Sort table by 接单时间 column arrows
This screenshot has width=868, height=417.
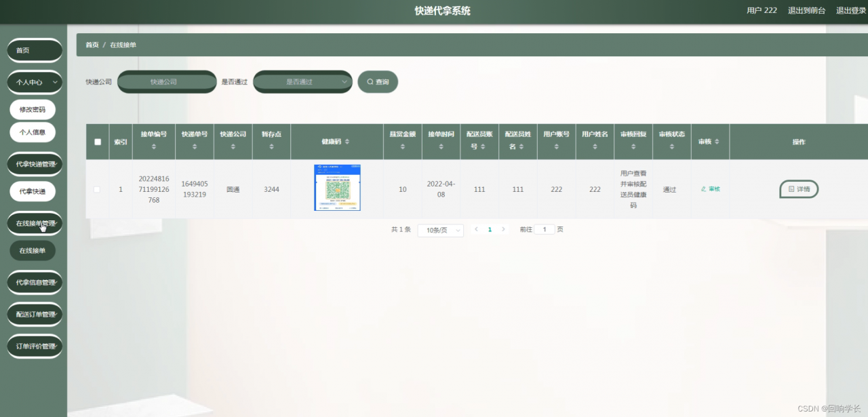[441, 146]
